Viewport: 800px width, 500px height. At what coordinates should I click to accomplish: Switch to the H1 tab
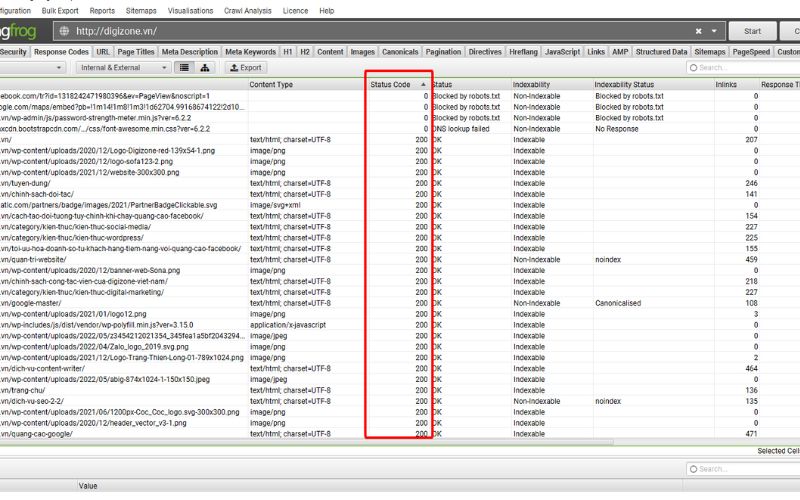point(288,52)
